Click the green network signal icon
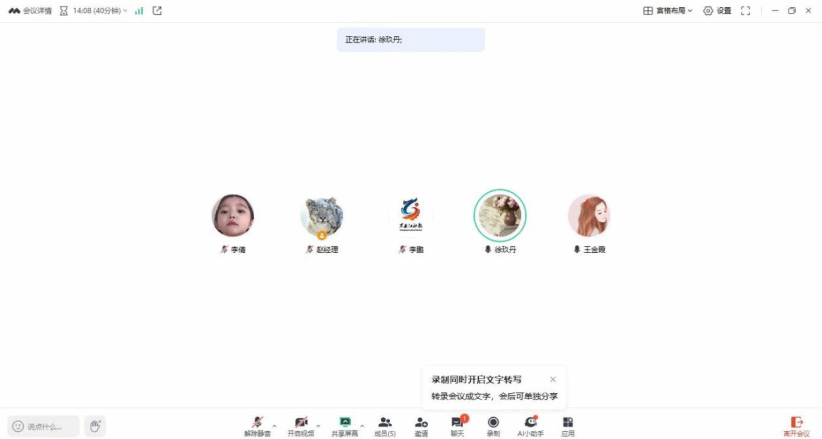Screen dimensions: 822x439 point(139,10)
